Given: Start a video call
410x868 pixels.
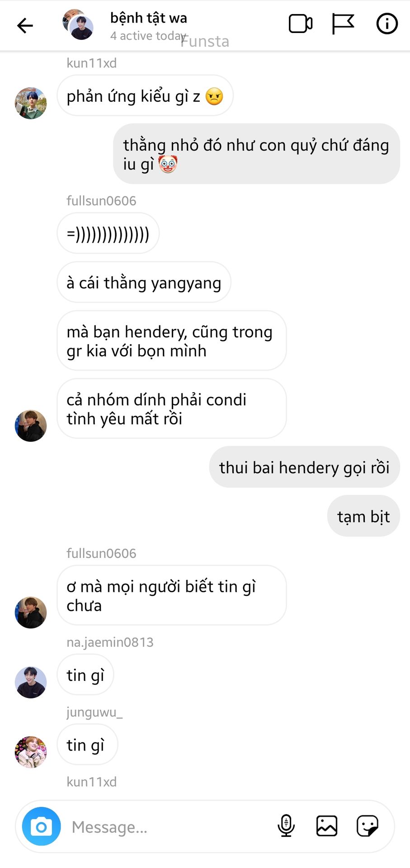Looking at the screenshot, I should pos(301,24).
